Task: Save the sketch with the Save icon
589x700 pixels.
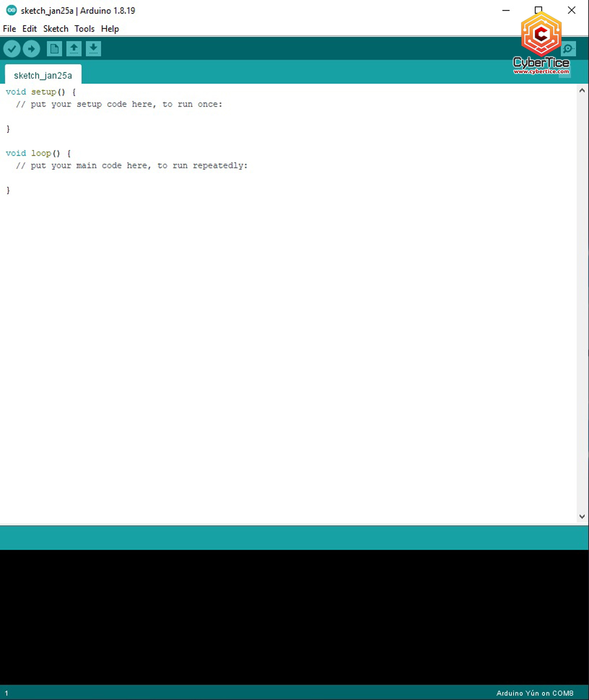Action: tap(93, 49)
